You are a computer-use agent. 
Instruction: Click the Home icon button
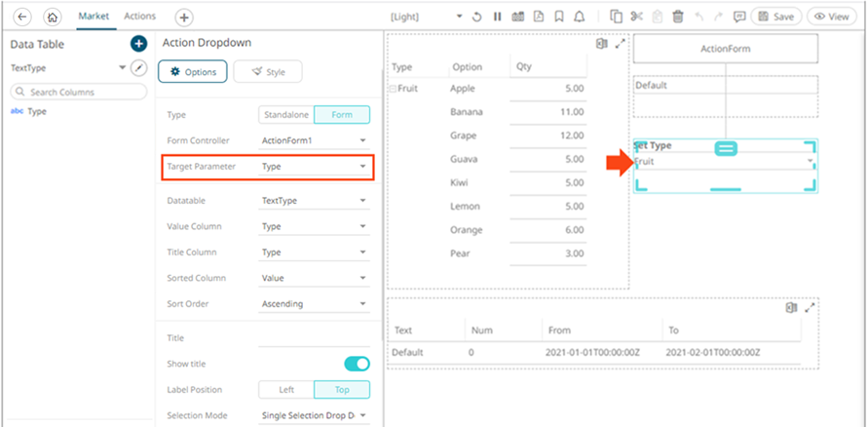pos(52,17)
